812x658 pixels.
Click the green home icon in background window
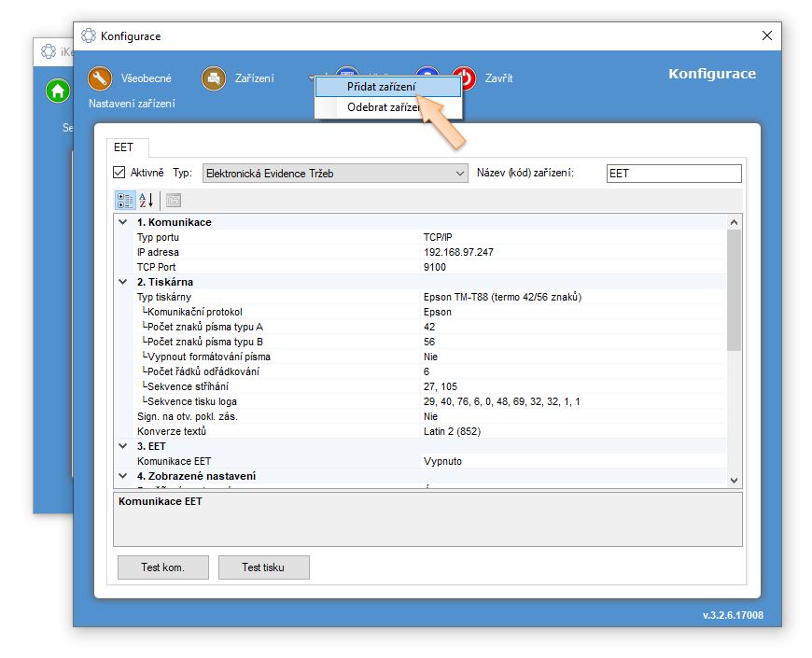[x=58, y=91]
